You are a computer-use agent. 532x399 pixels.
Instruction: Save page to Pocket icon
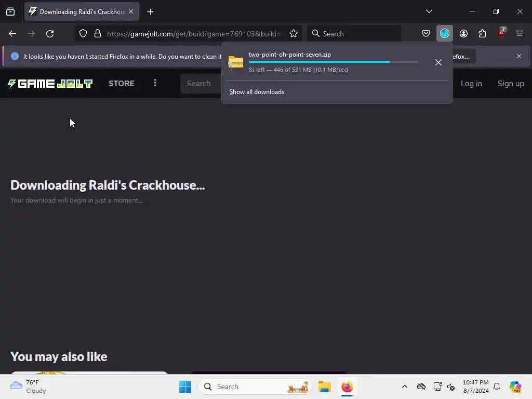(x=426, y=34)
